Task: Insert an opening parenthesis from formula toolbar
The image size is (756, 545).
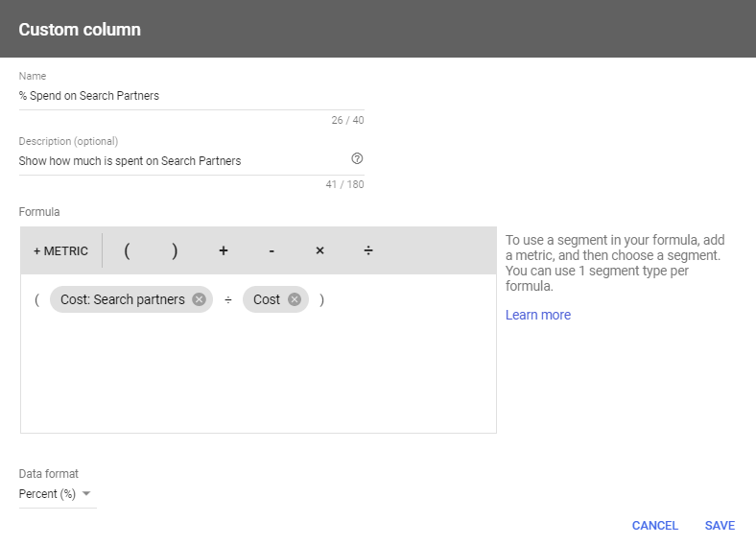Action: click(x=127, y=250)
